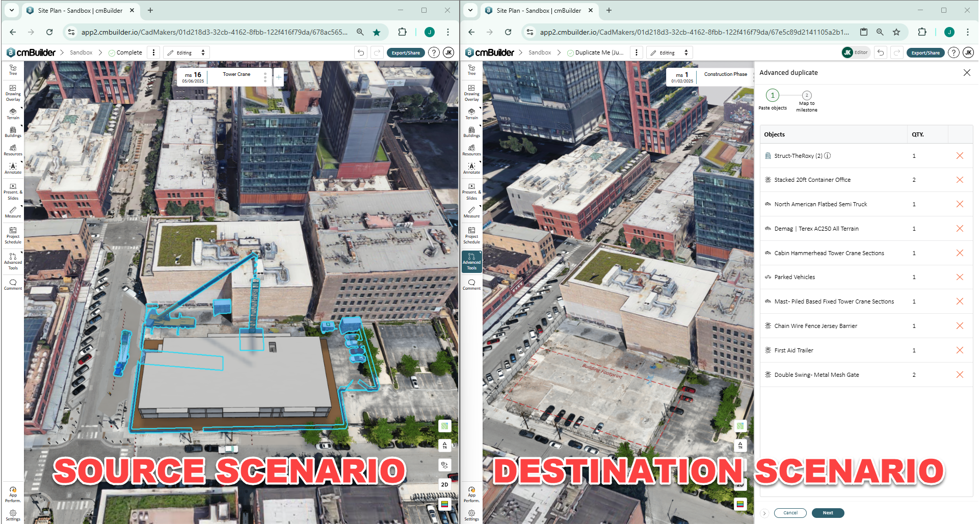980x524 pixels.
Task: Toggle color layers button in destination window
Action: (740, 504)
